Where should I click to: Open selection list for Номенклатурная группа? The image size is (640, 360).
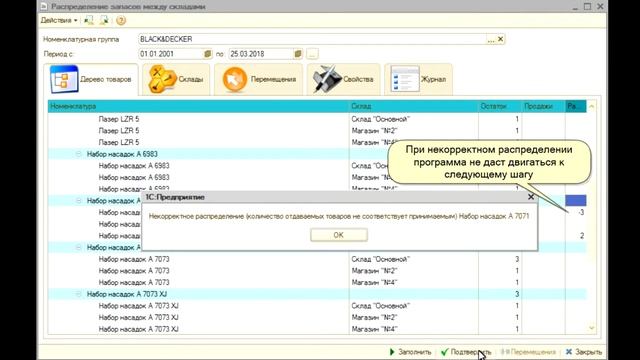[491, 40]
